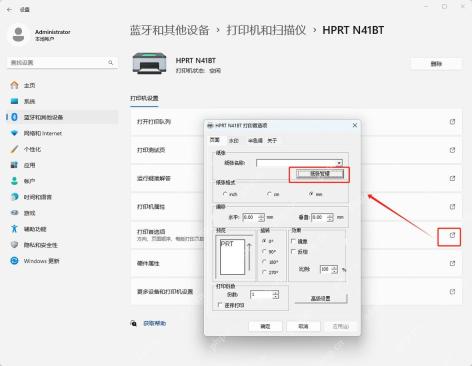Confirm the dialog with the 确定 button
This screenshot has height=366, width=472.
tap(265, 326)
